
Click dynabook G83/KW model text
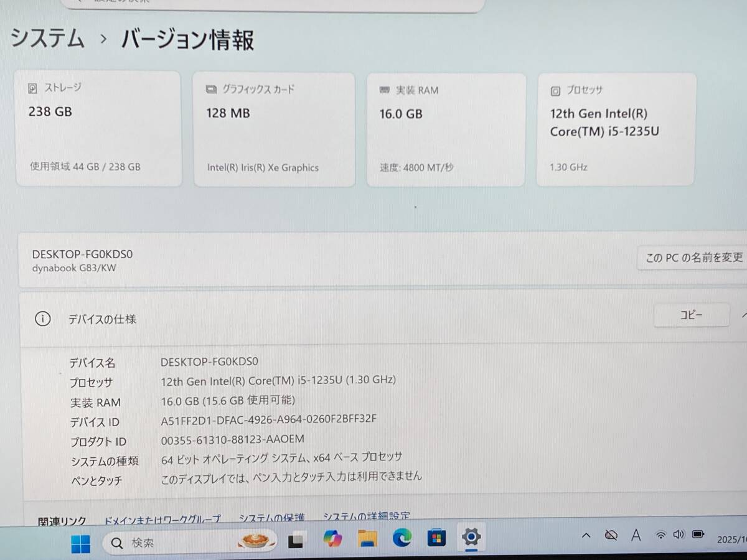tap(74, 268)
